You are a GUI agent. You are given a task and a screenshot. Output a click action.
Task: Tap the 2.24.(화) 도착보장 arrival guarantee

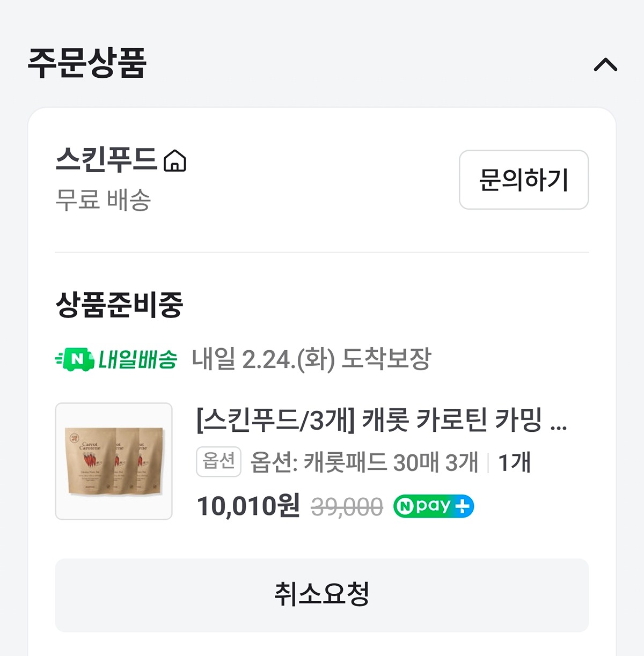(x=311, y=359)
